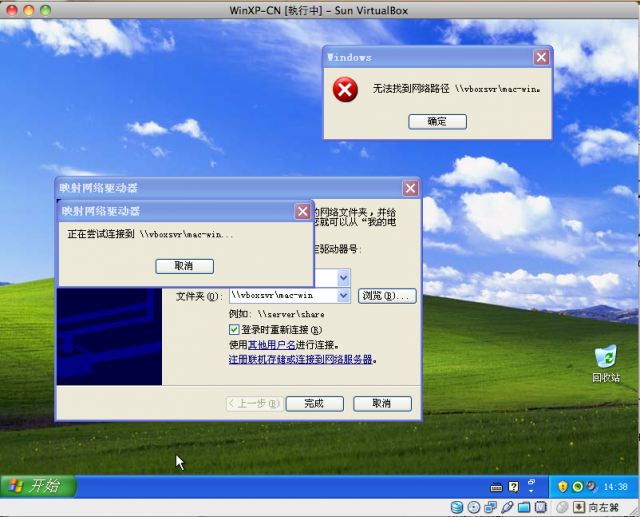Click the language bar restore icon
The width and height of the screenshot is (640, 517).
(531, 482)
